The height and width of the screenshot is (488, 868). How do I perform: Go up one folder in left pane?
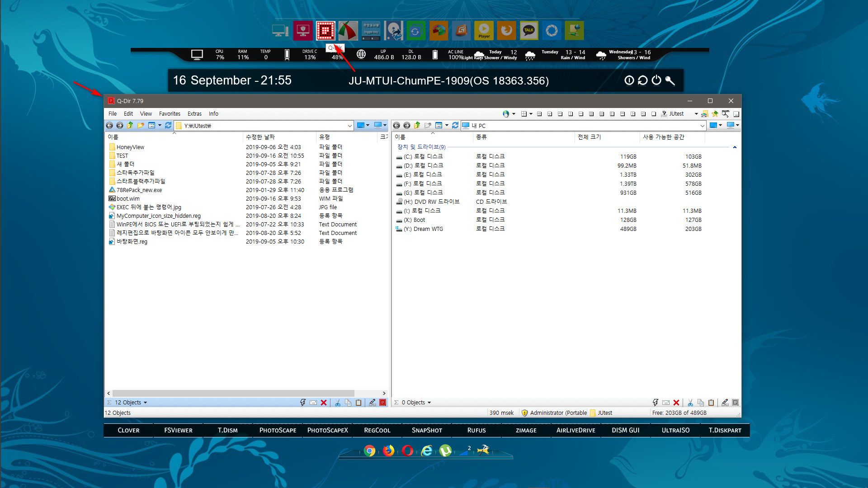click(130, 125)
